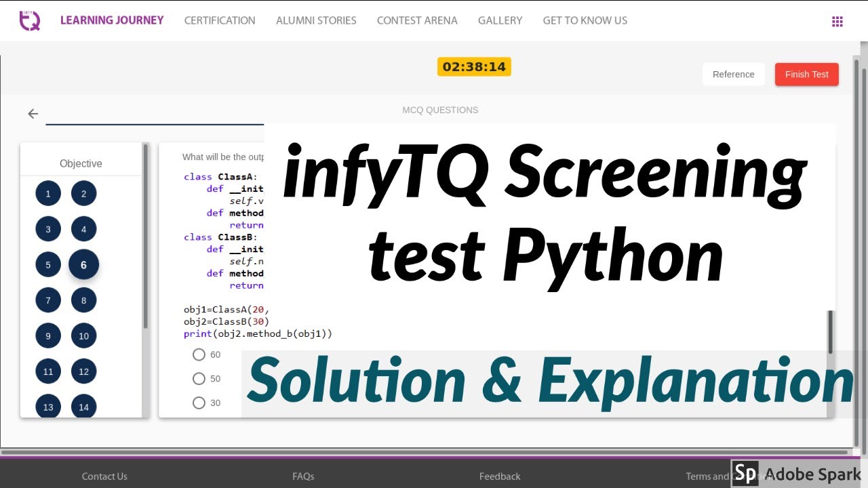868x488 pixels.
Task: Open Get To Know Us
Action: pyautogui.click(x=585, y=20)
